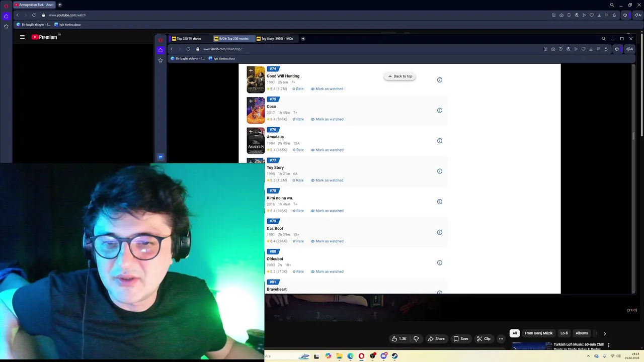Viewport: 644px width, 362px height.
Task: Create a Clip of the video
Action: tap(484, 339)
